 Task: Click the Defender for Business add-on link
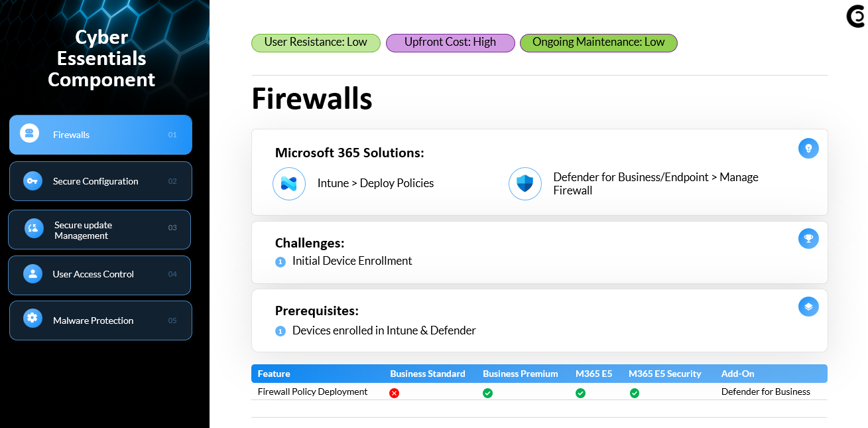click(x=766, y=392)
